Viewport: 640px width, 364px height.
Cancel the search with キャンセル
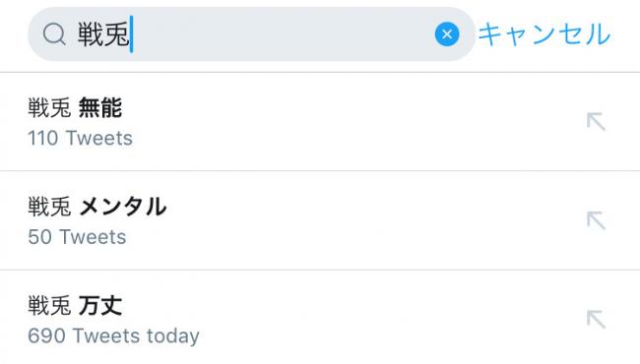[x=544, y=34]
